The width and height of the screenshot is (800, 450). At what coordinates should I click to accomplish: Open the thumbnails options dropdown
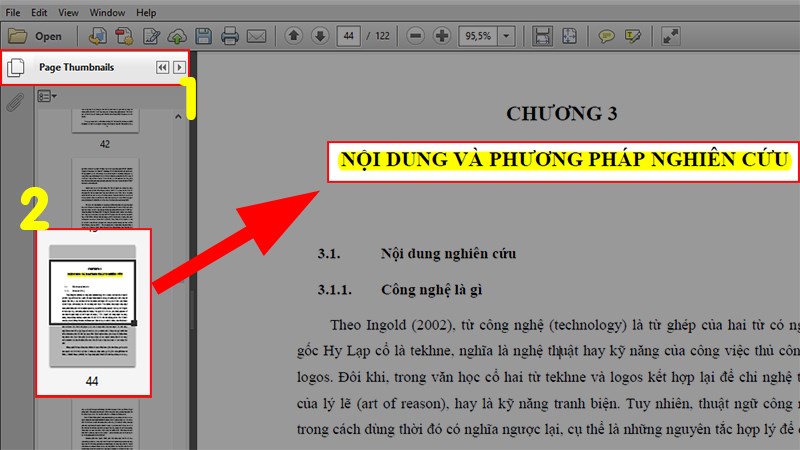tap(46, 96)
